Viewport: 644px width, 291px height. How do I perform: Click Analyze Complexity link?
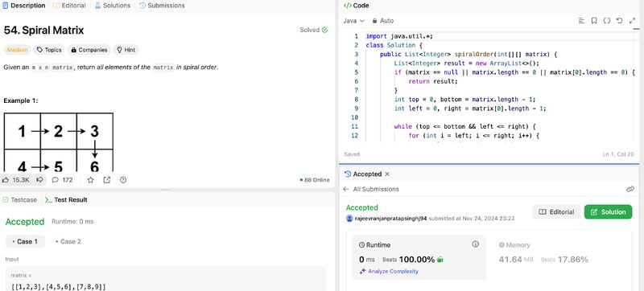(389, 272)
